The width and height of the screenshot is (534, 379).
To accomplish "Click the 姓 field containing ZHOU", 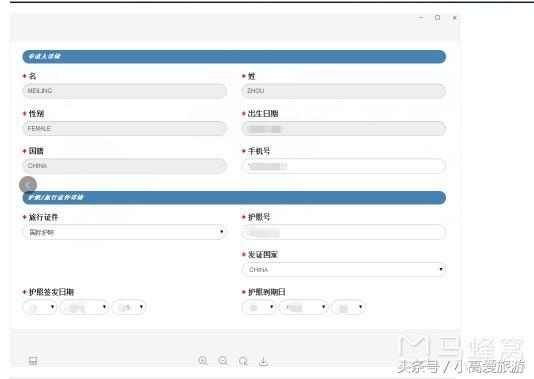I will point(344,91).
